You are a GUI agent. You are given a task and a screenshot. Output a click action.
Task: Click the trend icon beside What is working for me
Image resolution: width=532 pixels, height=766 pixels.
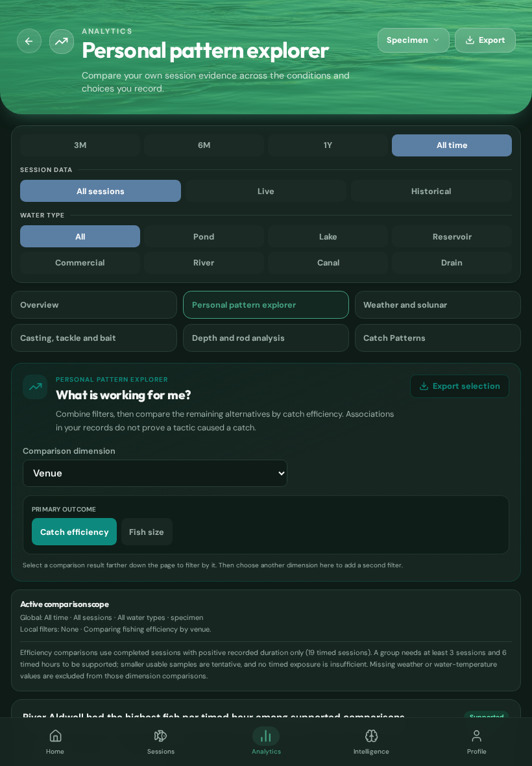35,387
